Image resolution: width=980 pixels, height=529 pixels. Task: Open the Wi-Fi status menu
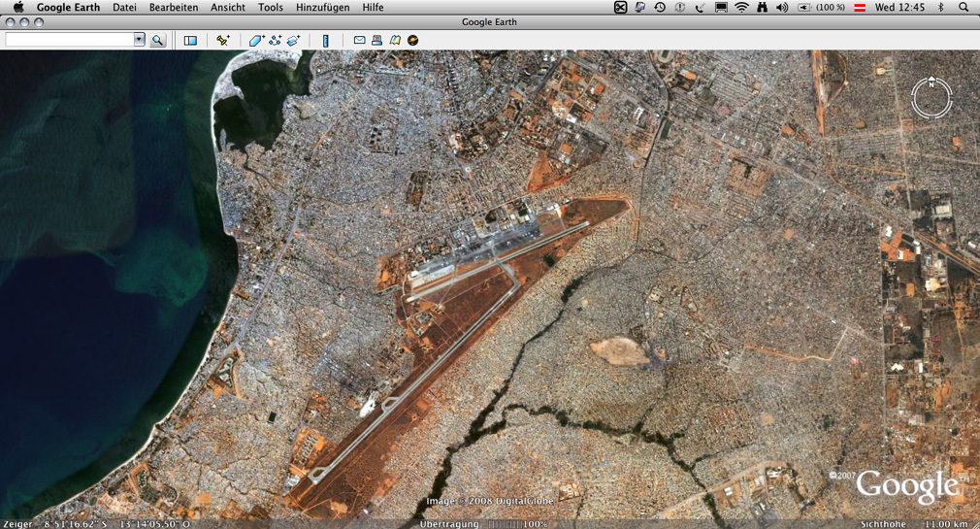coord(741,8)
